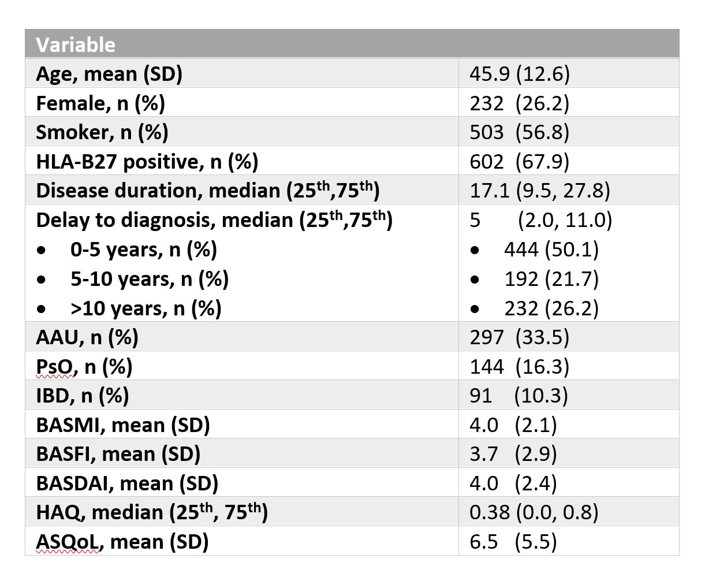Click the BASFI value 3.7 (2.9)

pos(513,454)
